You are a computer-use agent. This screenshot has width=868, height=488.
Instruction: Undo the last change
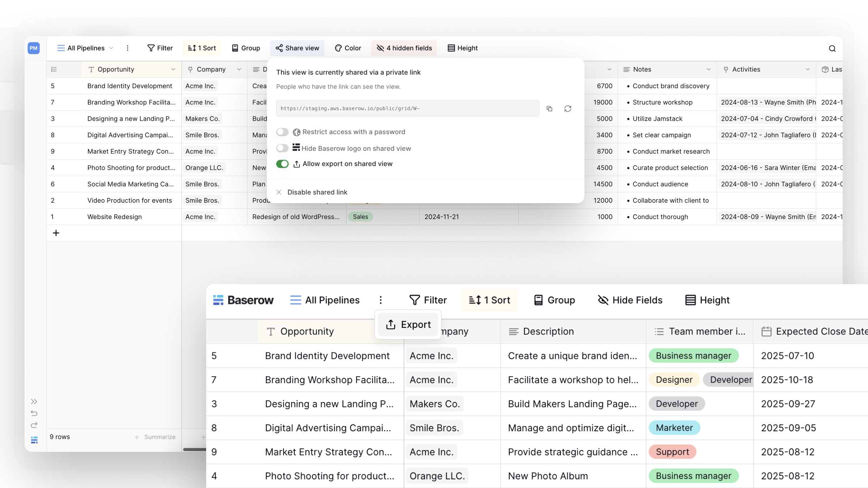[x=34, y=413]
